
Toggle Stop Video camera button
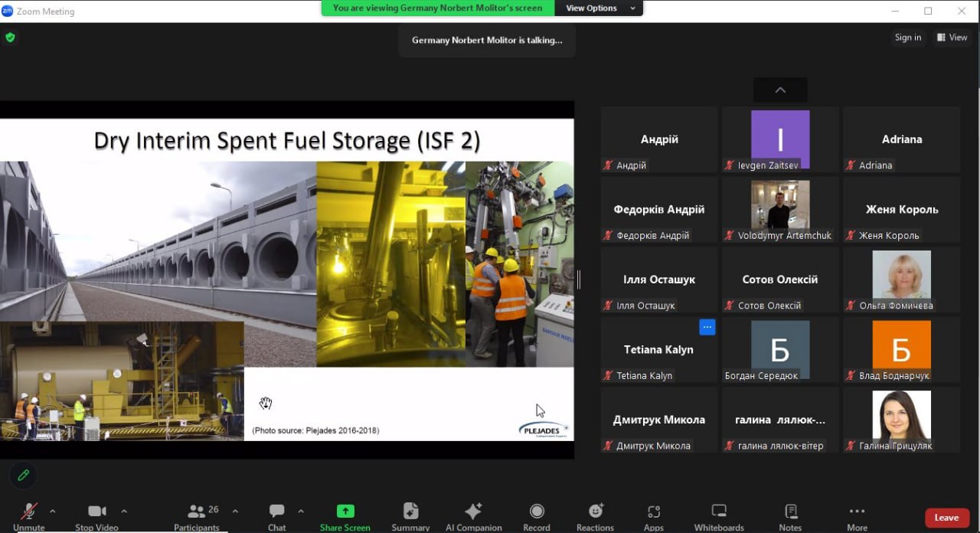point(97,512)
